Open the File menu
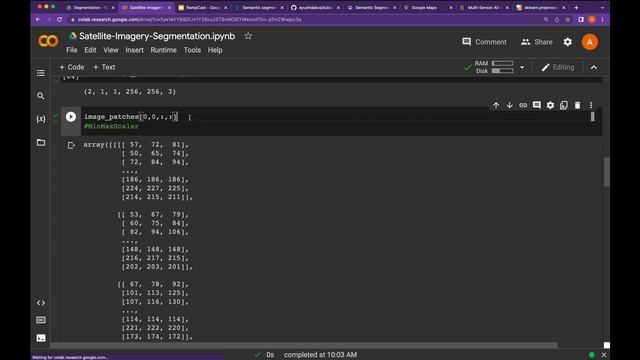640x360 pixels. pos(72,50)
